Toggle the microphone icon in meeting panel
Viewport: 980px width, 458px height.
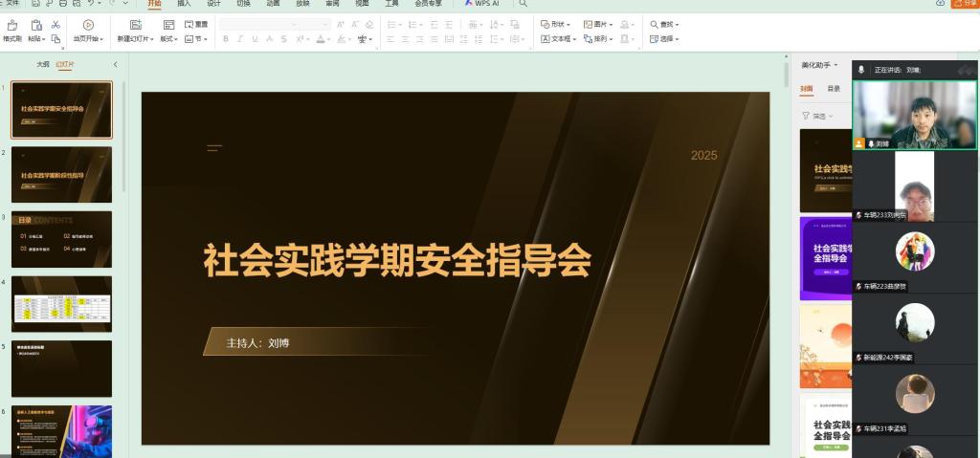click(x=861, y=70)
